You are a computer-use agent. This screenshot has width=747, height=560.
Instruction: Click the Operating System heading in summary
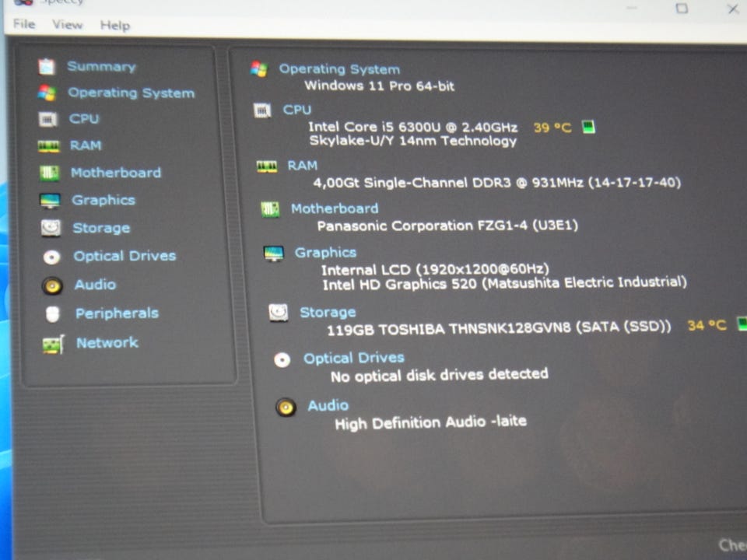pos(339,69)
